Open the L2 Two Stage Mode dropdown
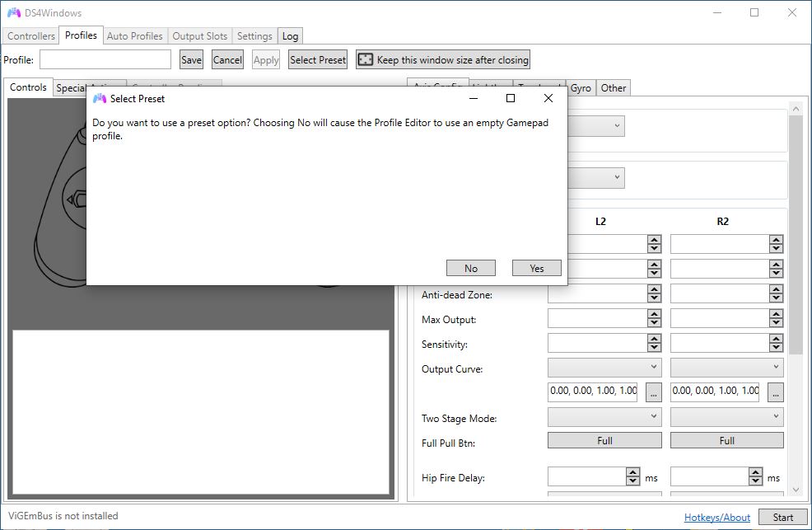Viewport: 812px width, 530px height. click(604, 416)
